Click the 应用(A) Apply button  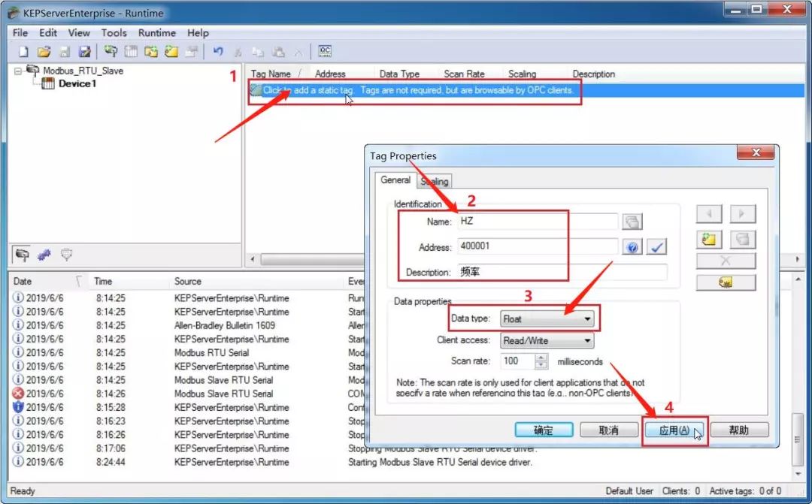pyautogui.click(x=674, y=430)
